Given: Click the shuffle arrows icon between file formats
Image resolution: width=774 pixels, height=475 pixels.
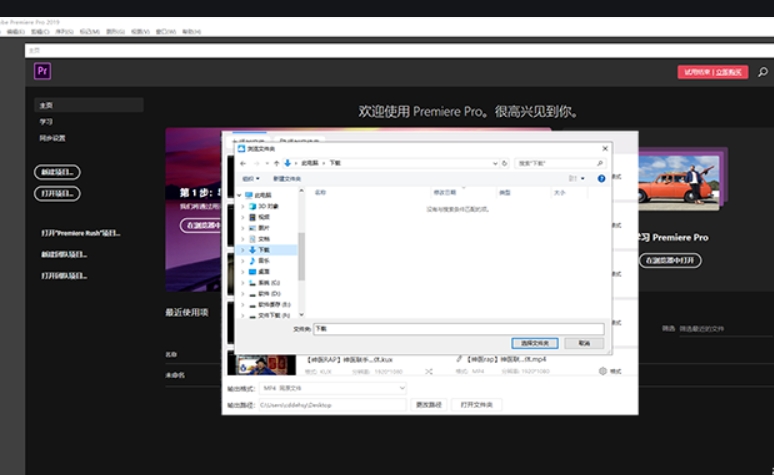Looking at the screenshot, I should click(428, 371).
